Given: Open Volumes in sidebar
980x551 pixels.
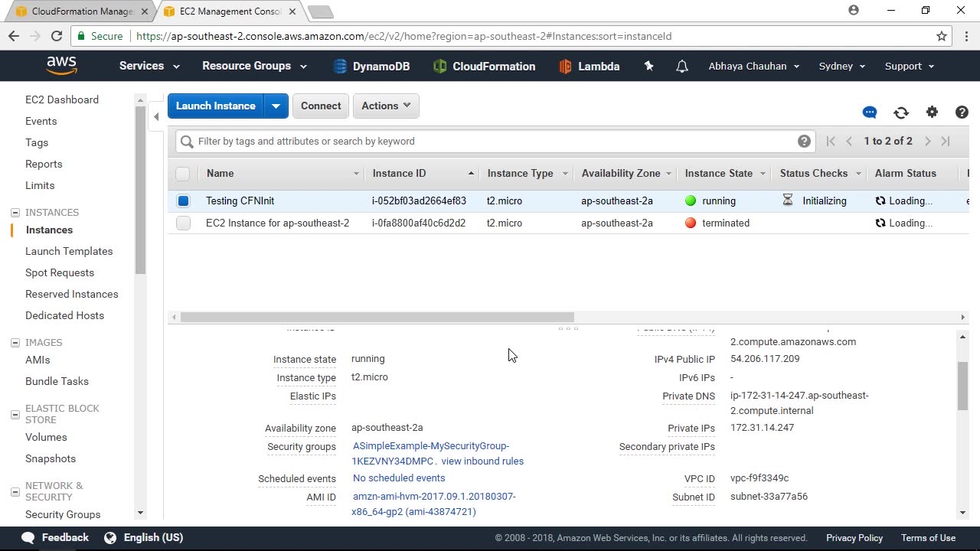Looking at the screenshot, I should [x=46, y=437].
